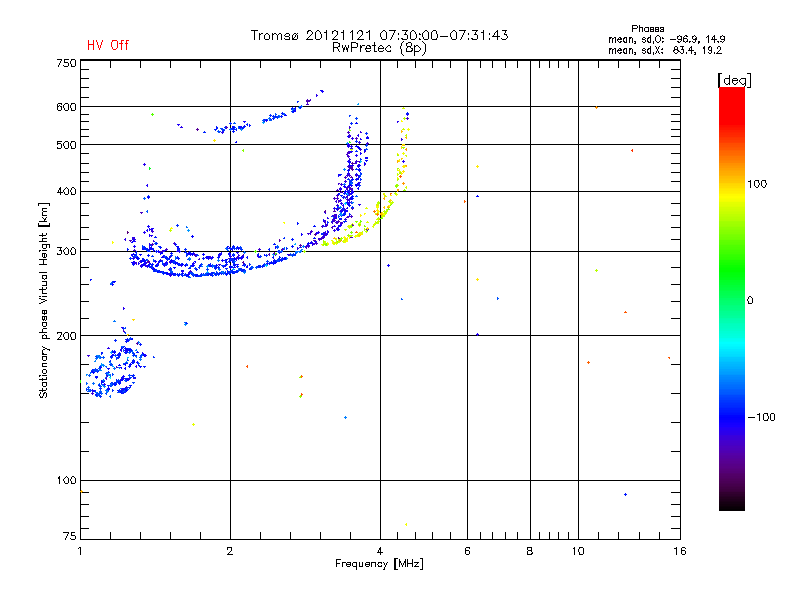Click the phase colorbar gradient
The image size is (800, 600).
732,298
